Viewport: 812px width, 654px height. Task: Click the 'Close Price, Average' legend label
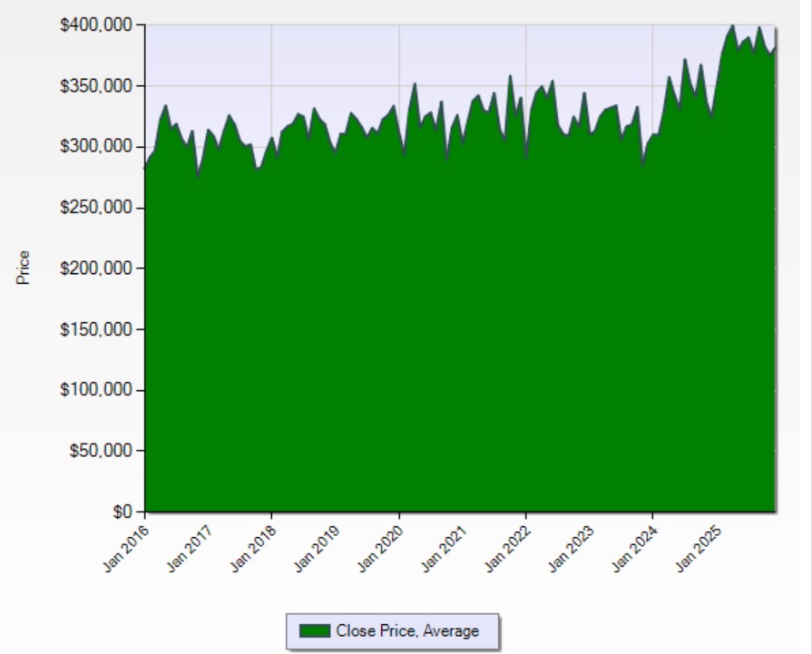pyautogui.click(x=407, y=631)
